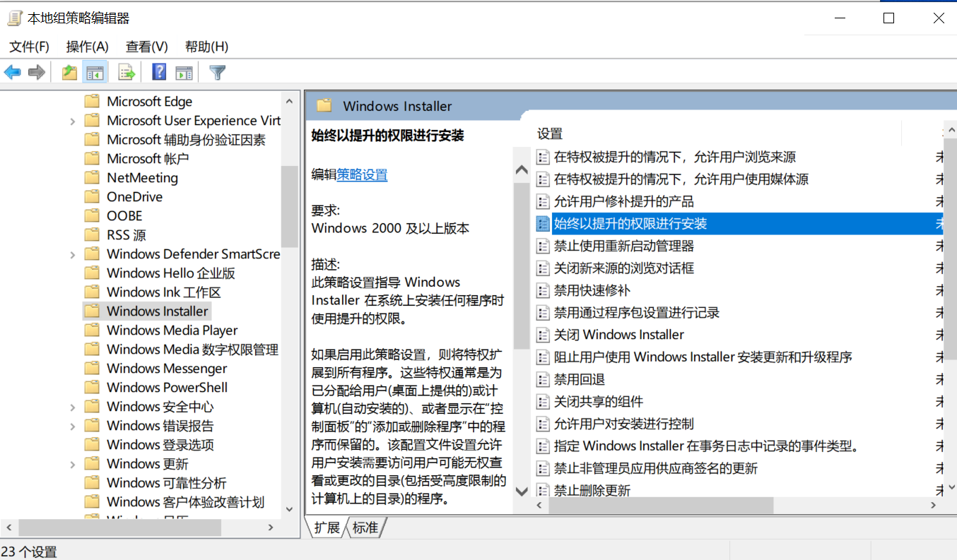Switch to the 标准 tab
The image size is (957, 560).
pos(365,528)
